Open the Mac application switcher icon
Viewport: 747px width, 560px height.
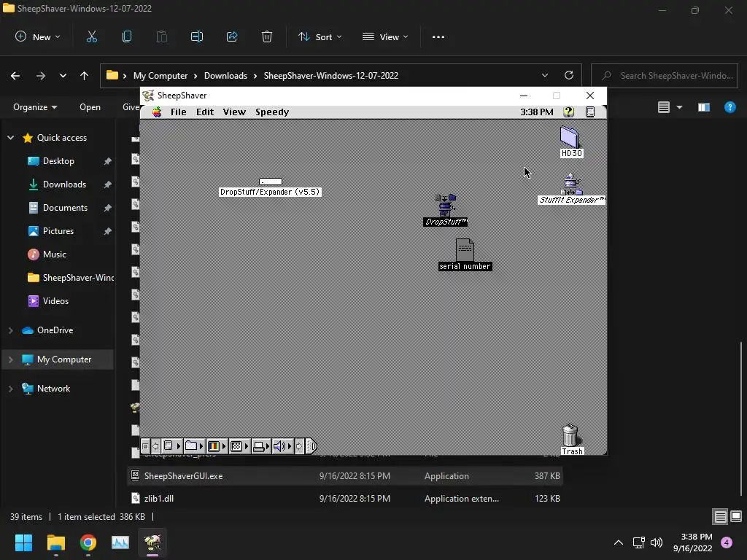pos(589,112)
